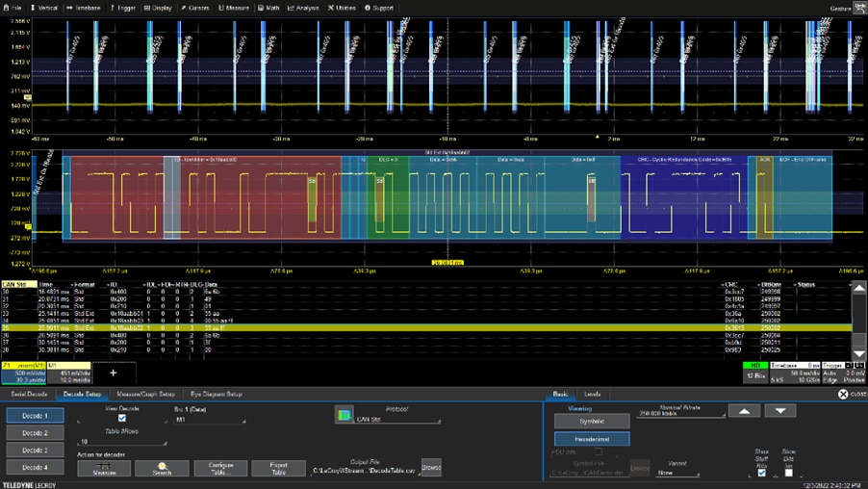Click the Export Table button
Viewport: 868px width, 489px height.
pos(278,468)
